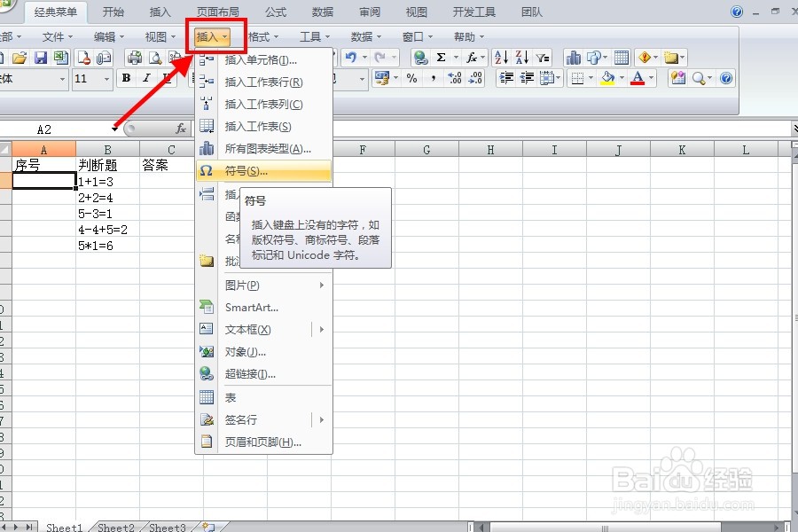
Task: Click the fill color paint bucket
Action: (607, 78)
